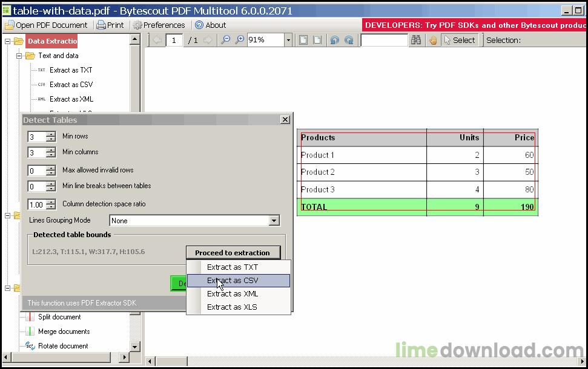Close the Detect Tables dialog
Screen dimensions: 588x369
pyautogui.click(x=285, y=120)
